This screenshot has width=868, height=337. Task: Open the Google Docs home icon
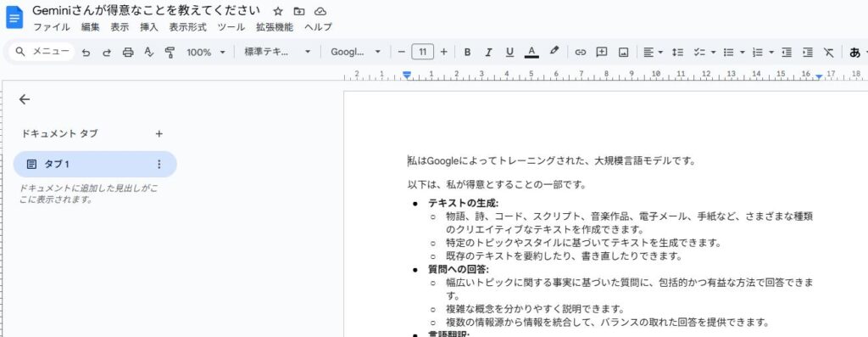[x=14, y=17]
